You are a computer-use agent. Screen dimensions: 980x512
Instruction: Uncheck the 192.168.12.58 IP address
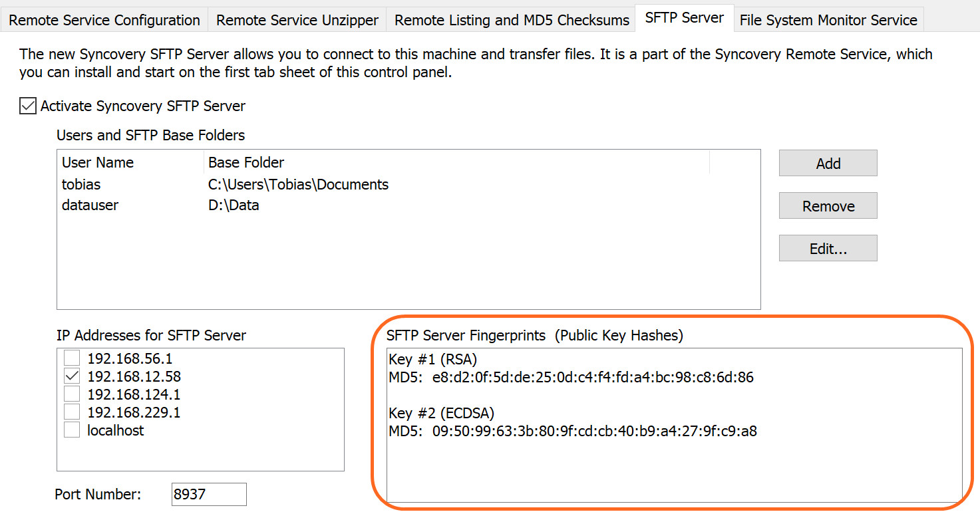click(72, 376)
